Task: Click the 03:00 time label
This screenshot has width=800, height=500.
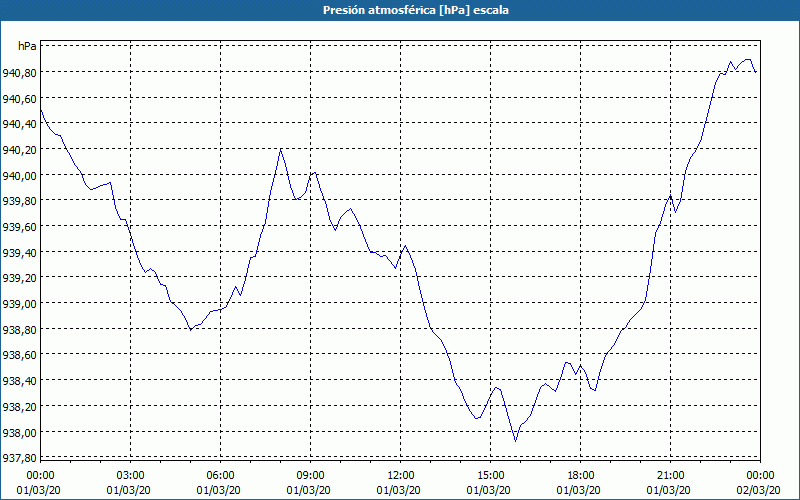Action: (131, 476)
